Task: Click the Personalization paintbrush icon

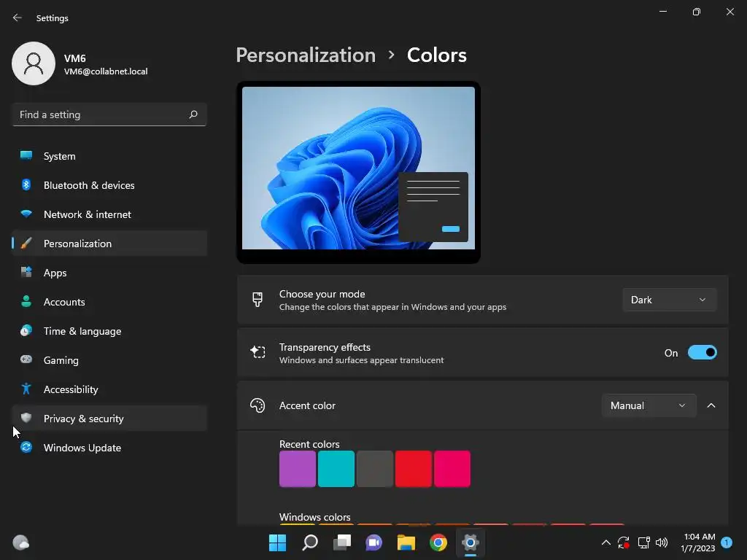Action: pos(26,244)
